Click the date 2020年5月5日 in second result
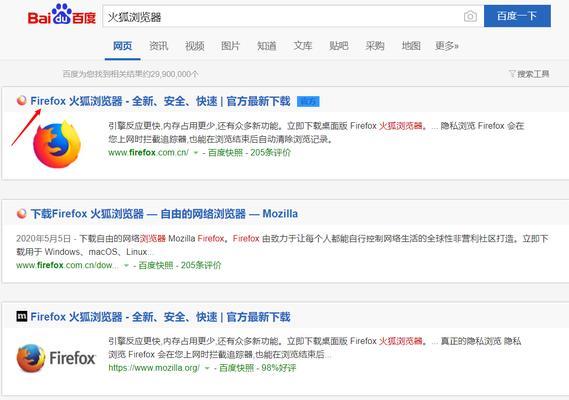 pyautogui.click(x=43, y=238)
